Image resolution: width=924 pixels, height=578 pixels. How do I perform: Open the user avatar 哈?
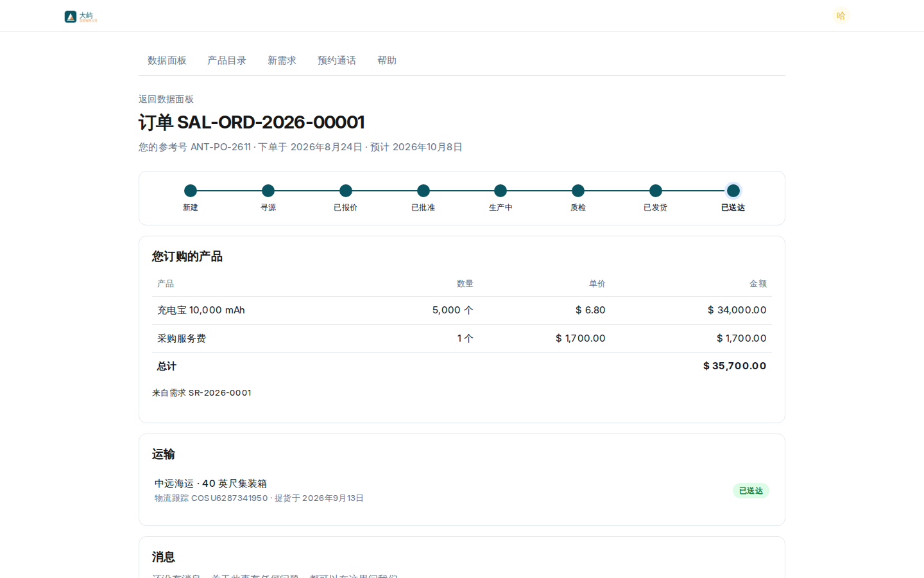841,15
